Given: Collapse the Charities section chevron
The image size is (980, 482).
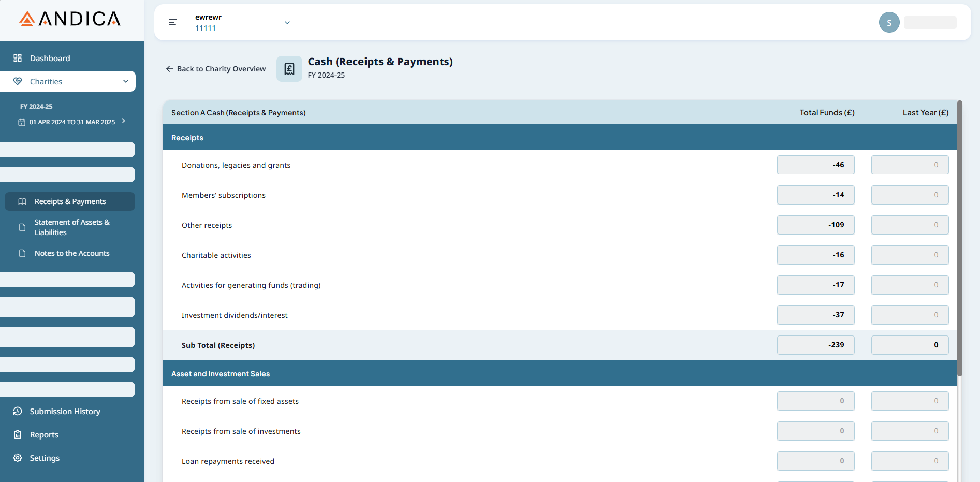Looking at the screenshot, I should [x=126, y=81].
